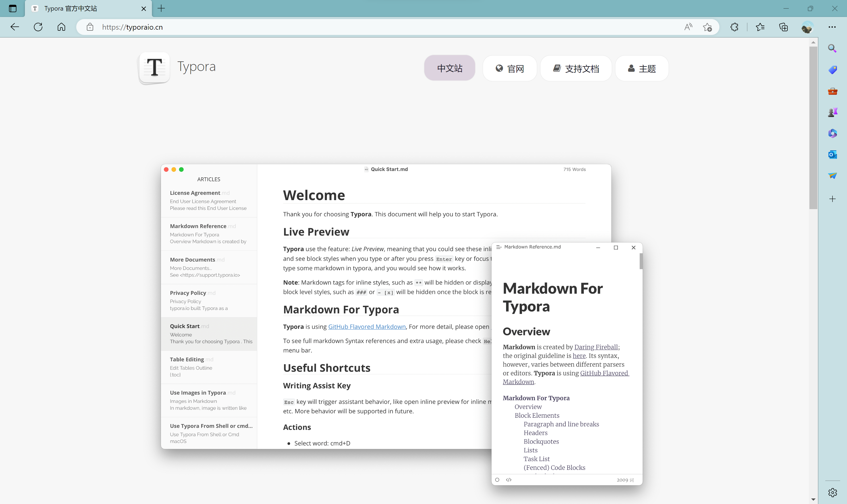The height and width of the screenshot is (504, 847).
Task: Select the 中文站 navigation tab
Action: coord(449,68)
